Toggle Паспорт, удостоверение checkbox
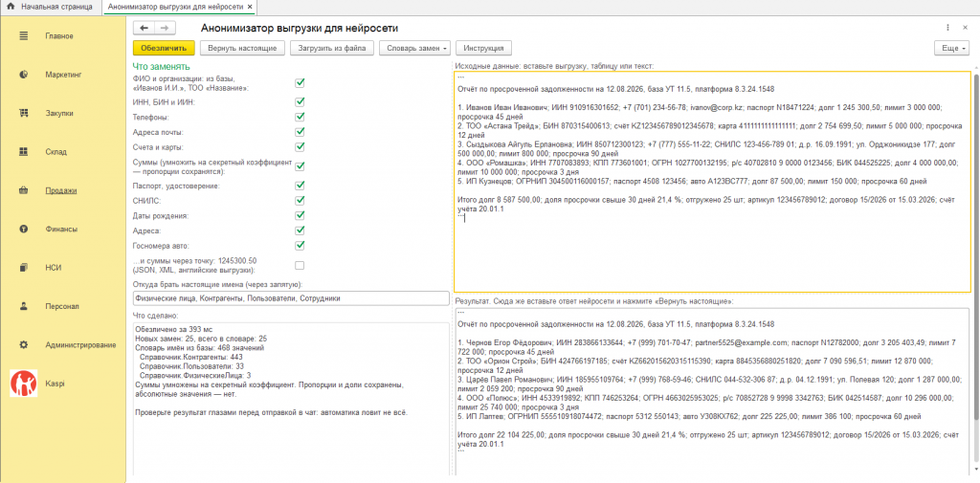This screenshot has width=980, height=483. (x=300, y=186)
